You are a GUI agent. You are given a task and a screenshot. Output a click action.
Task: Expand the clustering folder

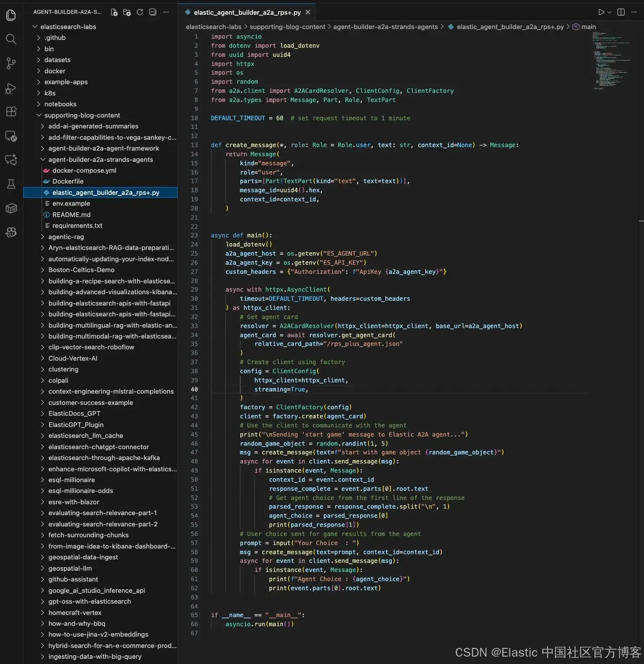tap(63, 369)
